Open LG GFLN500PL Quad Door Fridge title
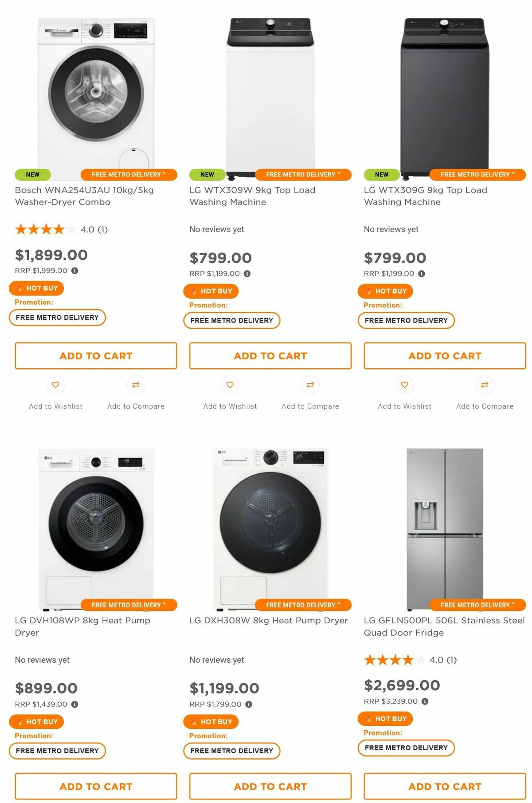 444,626
